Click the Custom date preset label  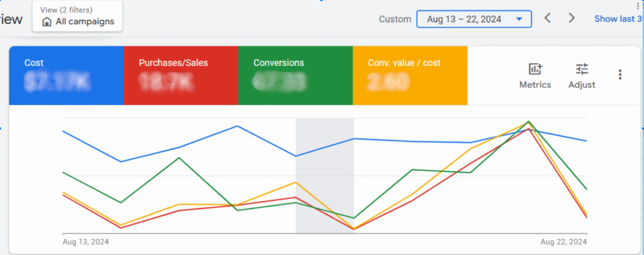pos(394,19)
